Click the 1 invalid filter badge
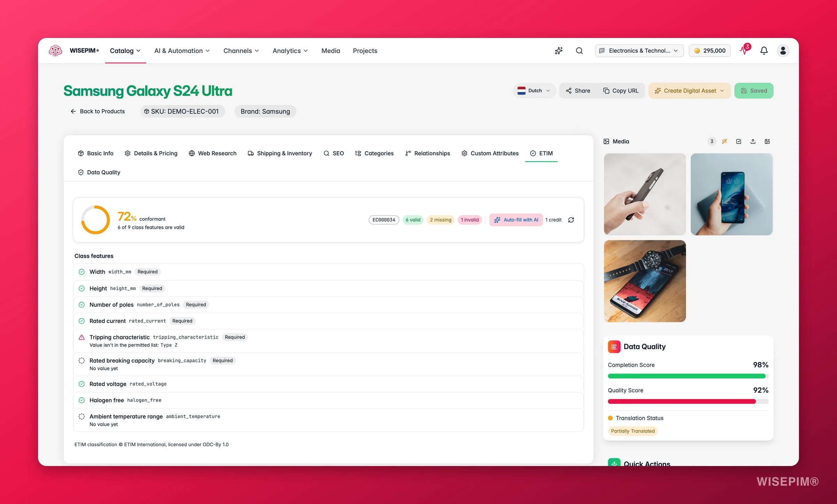The width and height of the screenshot is (837, 504). coord(470,220)
